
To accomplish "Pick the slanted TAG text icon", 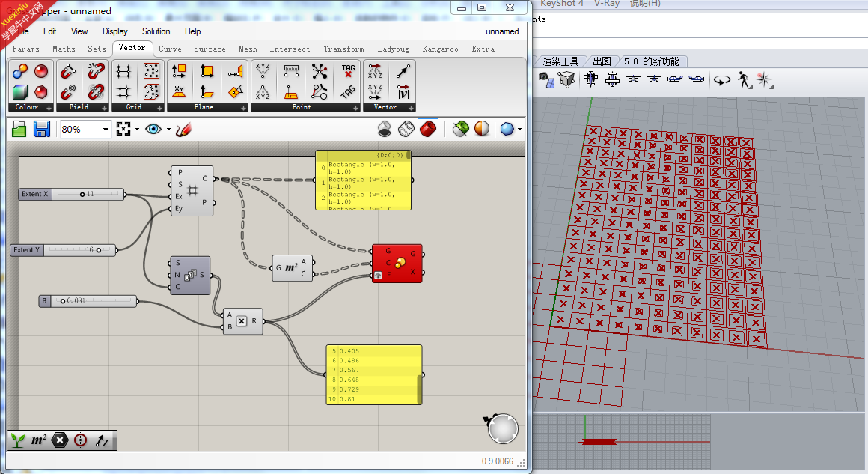I will point(348,91).
